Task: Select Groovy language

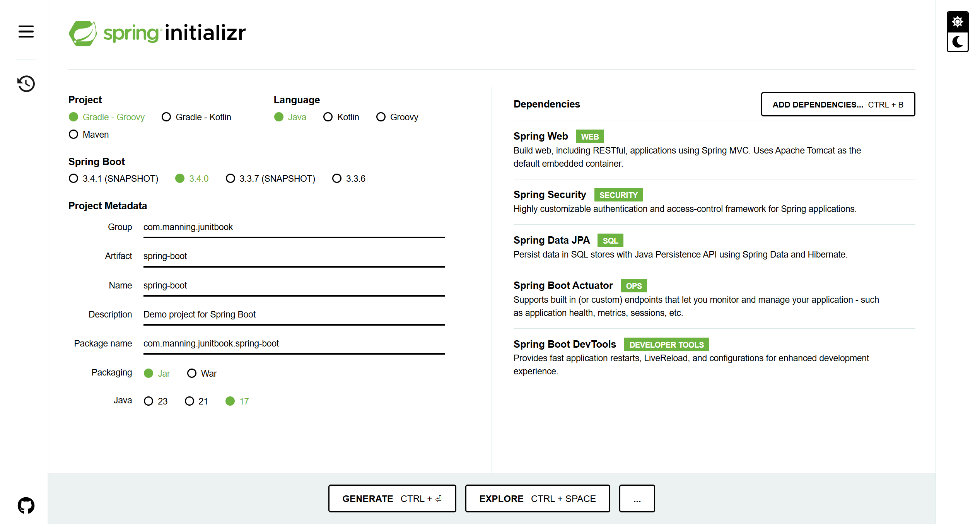Action: pos(397,117)
